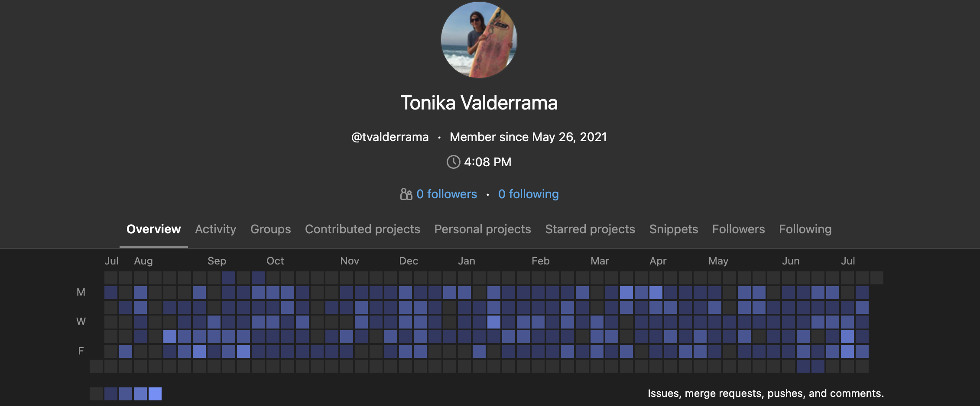View the Personal projects tab
980x406 pixels.
pyautogui.click(x=482, y=229)
